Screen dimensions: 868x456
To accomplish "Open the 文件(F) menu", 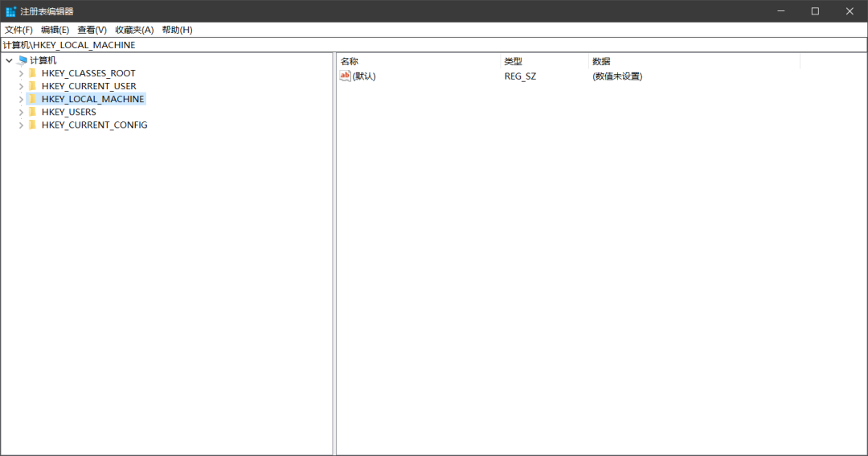I will pyautogui.click(x=18, y=30).
